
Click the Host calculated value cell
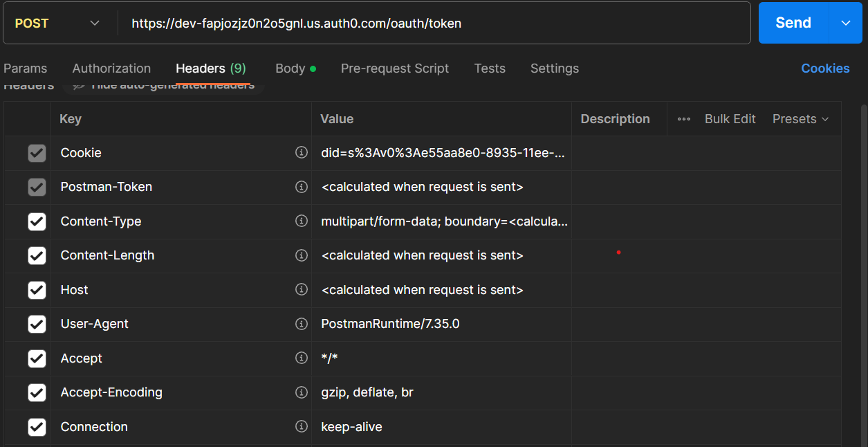(x=442, y=290)
